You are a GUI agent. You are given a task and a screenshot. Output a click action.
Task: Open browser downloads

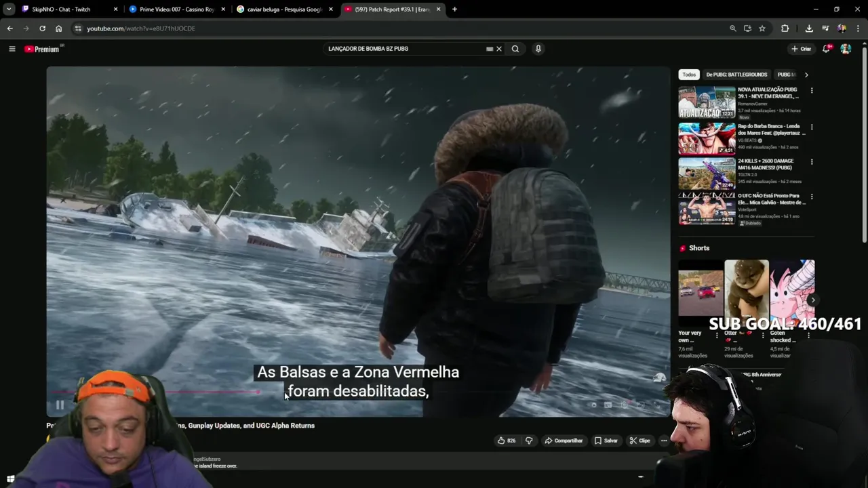(809, 28)
